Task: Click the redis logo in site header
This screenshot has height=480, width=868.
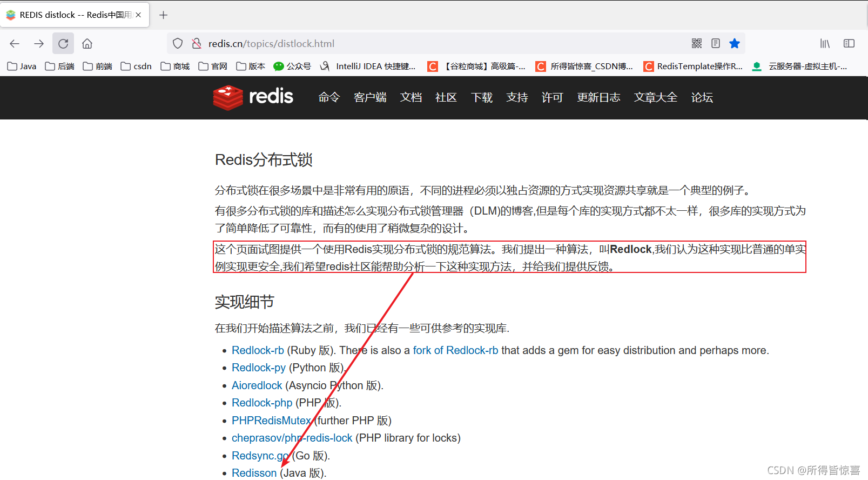Action: (253, 97)
